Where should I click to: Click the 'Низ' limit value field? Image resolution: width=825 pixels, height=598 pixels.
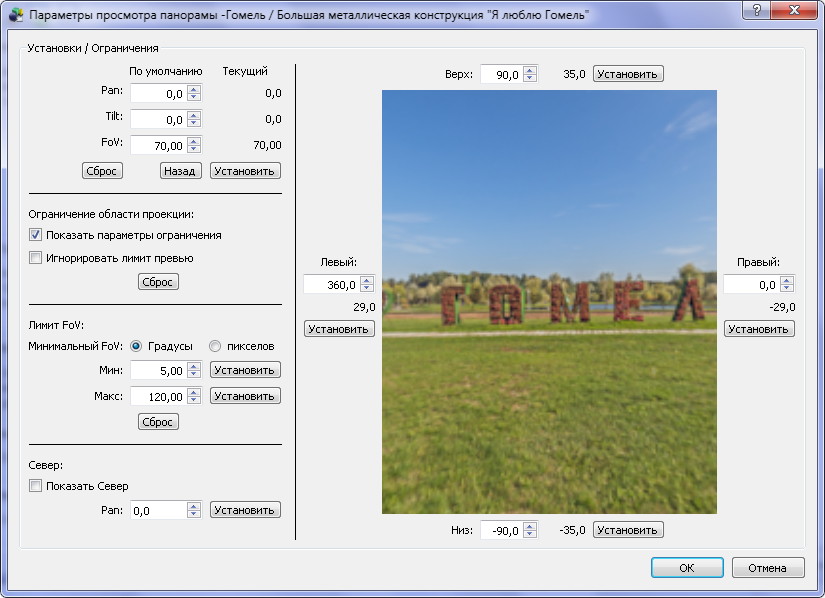[x=502, y=530]
